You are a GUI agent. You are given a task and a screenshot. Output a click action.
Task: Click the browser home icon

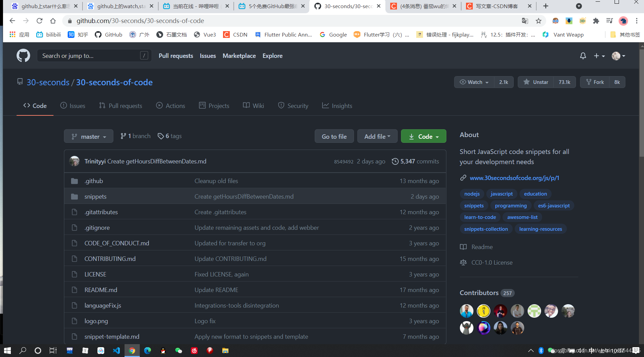[x=53, y=21]
